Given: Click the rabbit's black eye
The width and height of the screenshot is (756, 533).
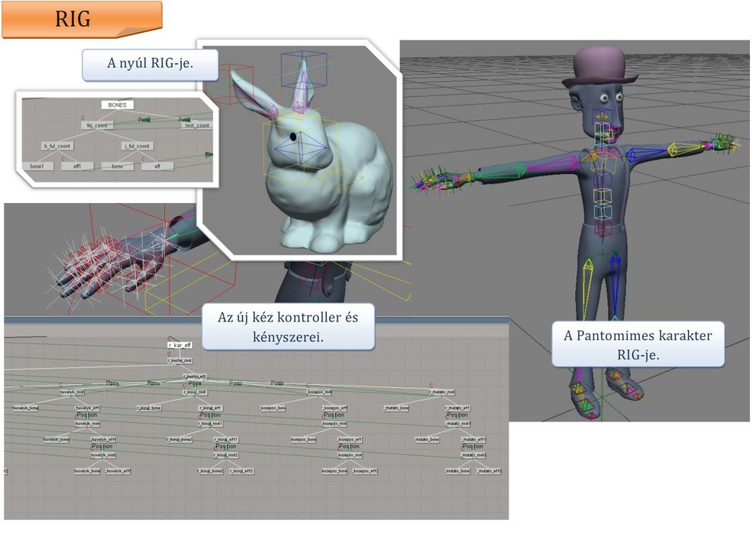Looking at the screenshot, I should (292, 136).
